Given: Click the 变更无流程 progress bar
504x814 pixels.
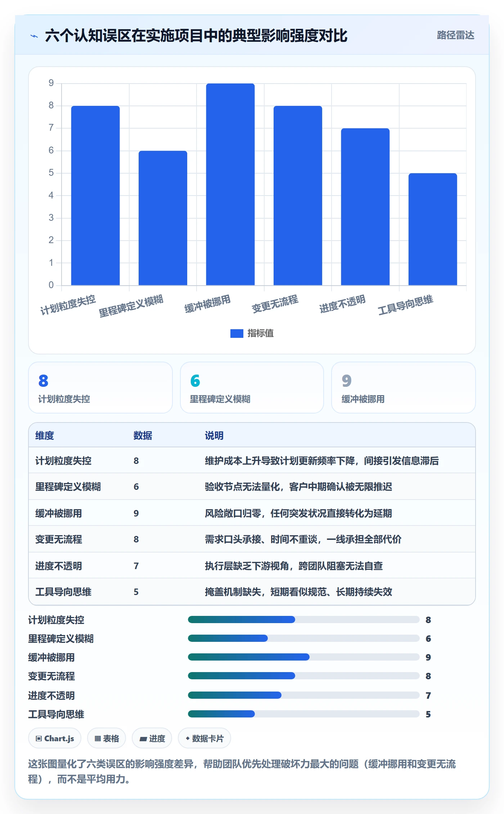Looking at the screenshot, I should (303, 676).
